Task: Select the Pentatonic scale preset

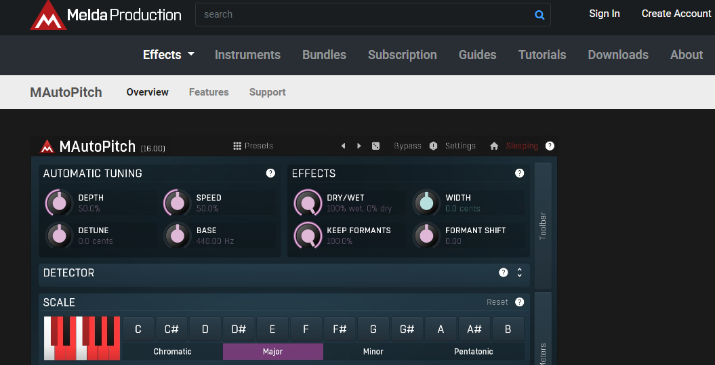Action: (474, 352)
